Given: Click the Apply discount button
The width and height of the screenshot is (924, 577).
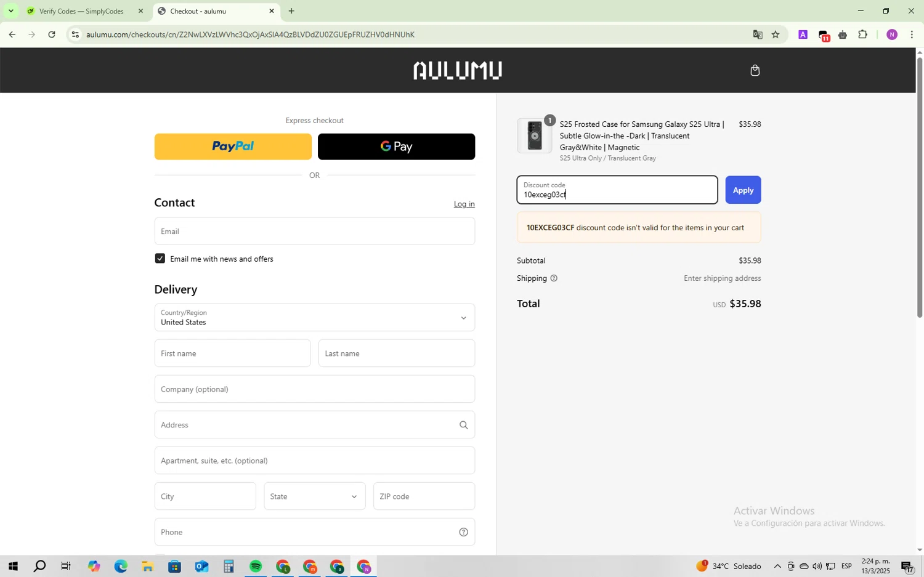Looking at the screenshot, I should (x=743, y=190).
